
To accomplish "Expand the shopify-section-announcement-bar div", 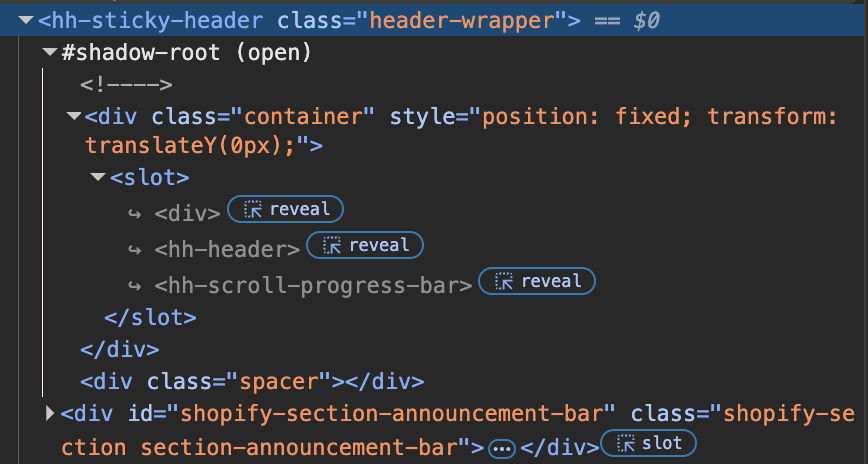I will pyautogui.click(x=51, y=413).
